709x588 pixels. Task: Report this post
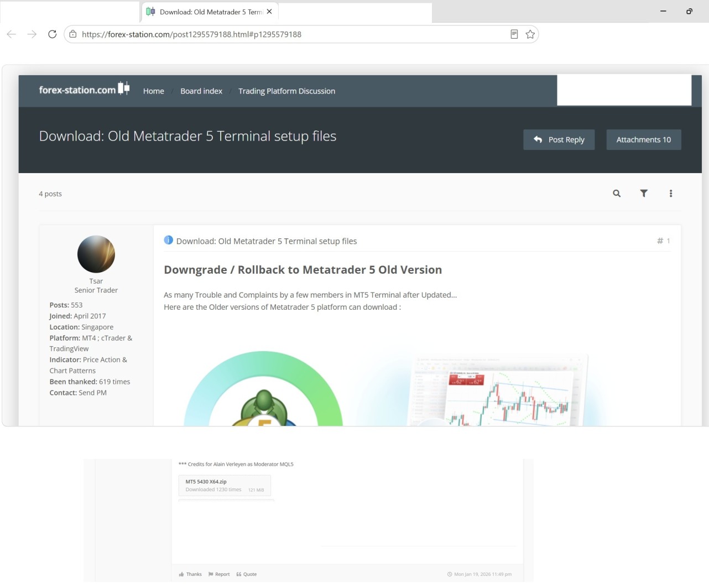click(x=219, y=574)
